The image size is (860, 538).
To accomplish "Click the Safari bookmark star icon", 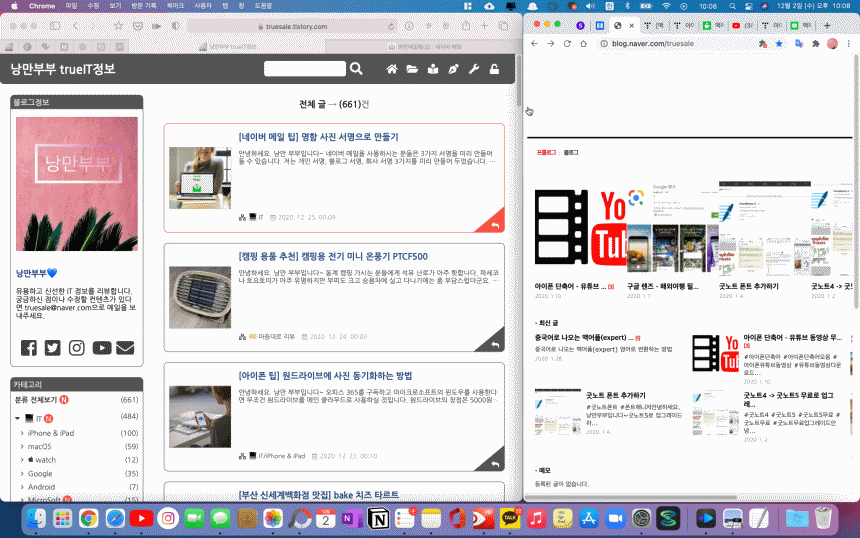I will pyautogui.click(x=118, y=26).
